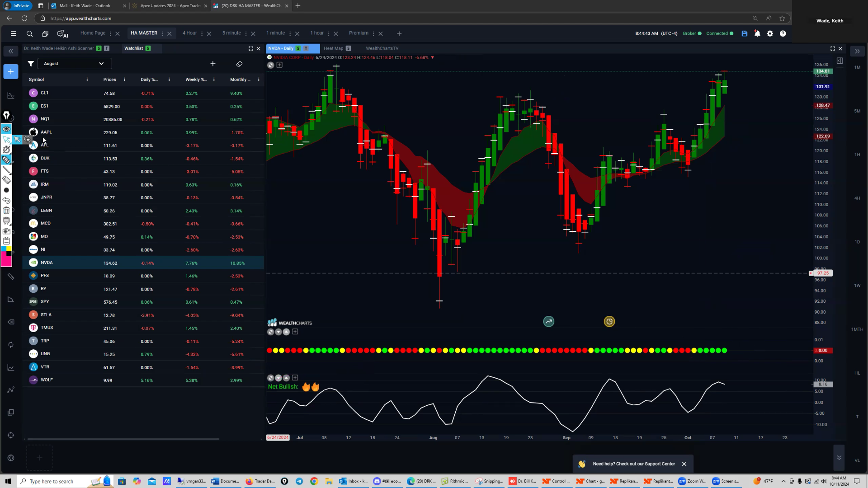Open HA MASTER tab options menu

(162, 33)
